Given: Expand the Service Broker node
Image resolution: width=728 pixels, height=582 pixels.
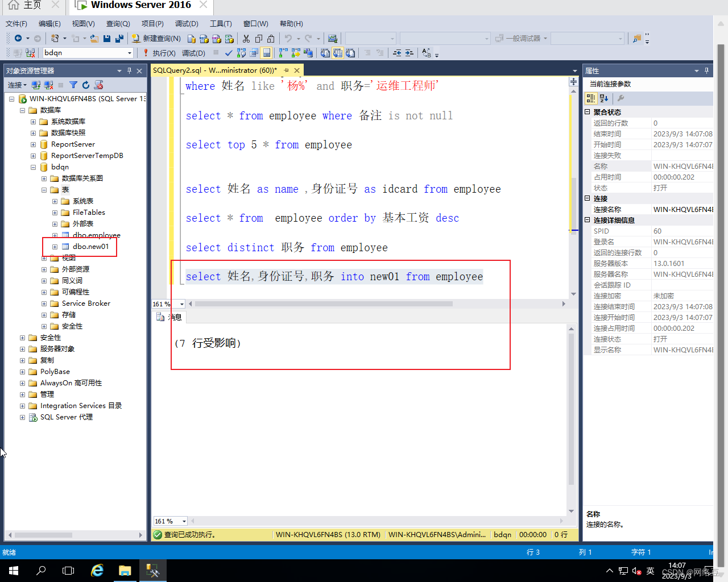Looking at the screenshot, I should pos(44,304).
